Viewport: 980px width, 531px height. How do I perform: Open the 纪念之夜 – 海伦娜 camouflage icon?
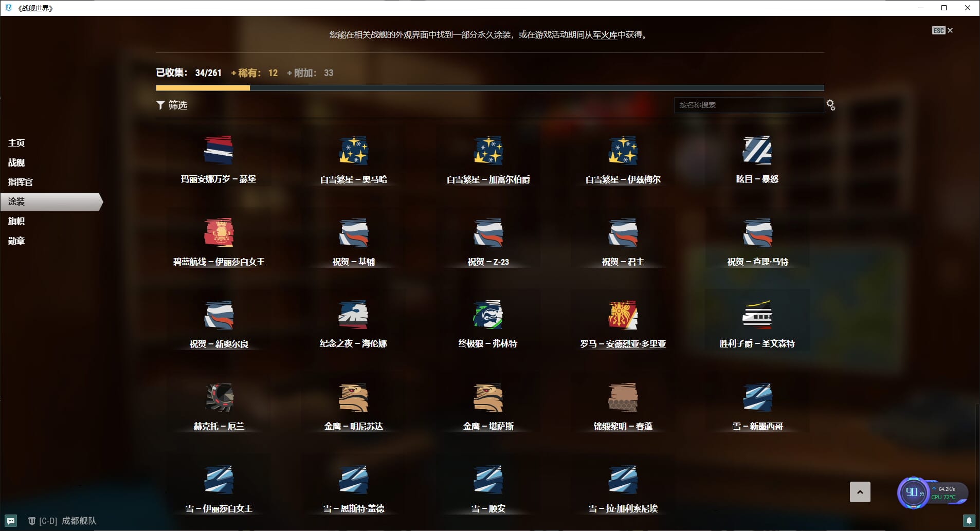353,315
